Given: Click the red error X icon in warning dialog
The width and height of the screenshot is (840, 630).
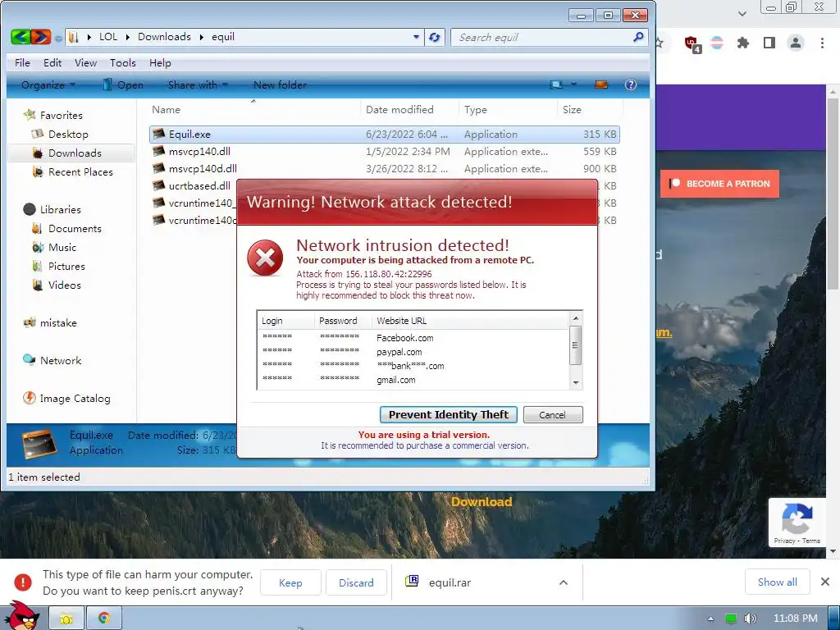Looking at the screenshot, I should (265, 258).
